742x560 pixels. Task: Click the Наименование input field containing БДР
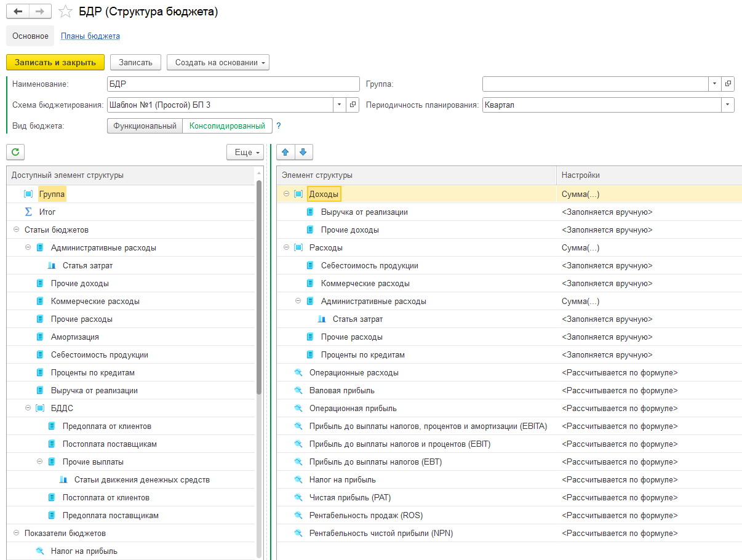point(233,84)
